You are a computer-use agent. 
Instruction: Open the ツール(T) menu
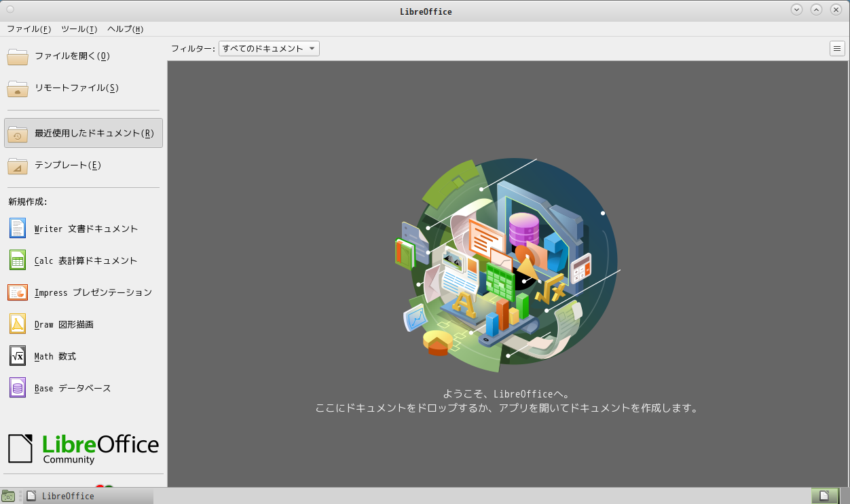click(79, 29)
